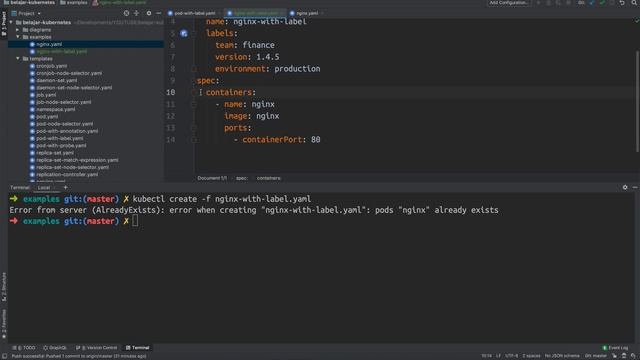The image size is (640, 360).
Task: Click the UTF-8 encoding status widget
Action: tap(511, 356)
